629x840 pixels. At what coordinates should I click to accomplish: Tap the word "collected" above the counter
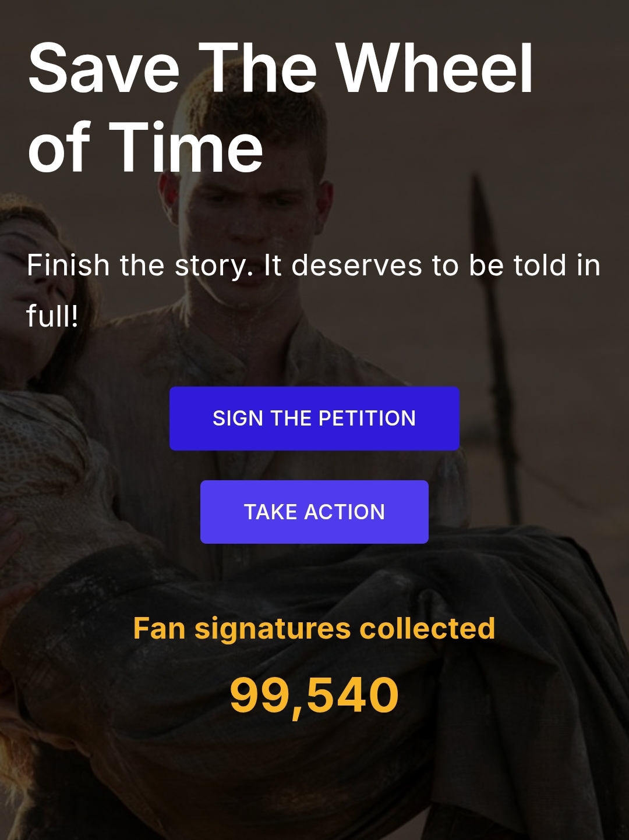427,629
